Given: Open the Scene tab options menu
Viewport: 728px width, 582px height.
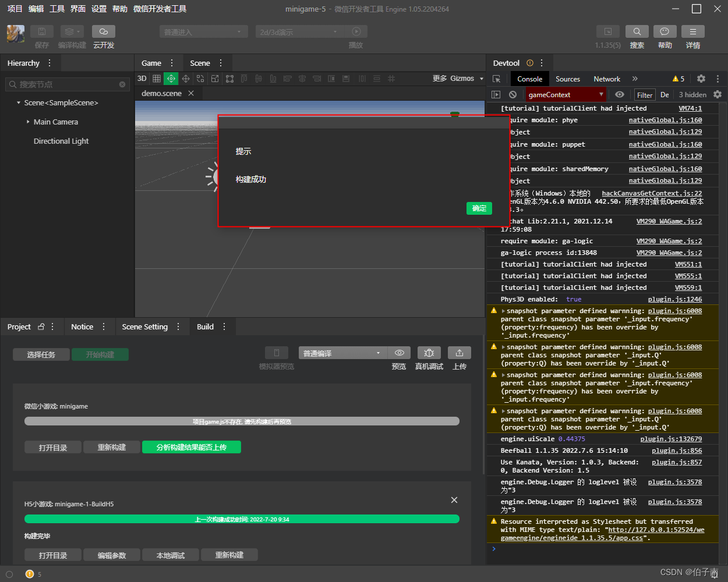Looking at the screenshot, I should click(x=221, y=63).
